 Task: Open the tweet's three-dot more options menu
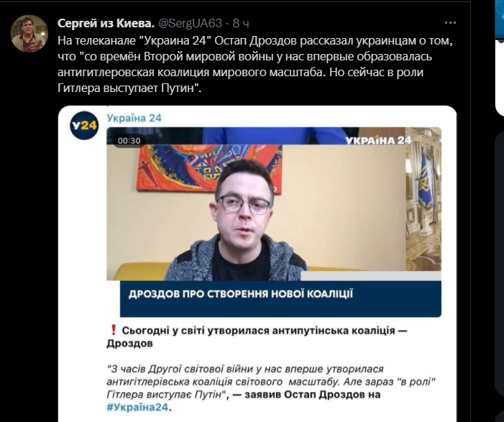[x=450, y=23]
